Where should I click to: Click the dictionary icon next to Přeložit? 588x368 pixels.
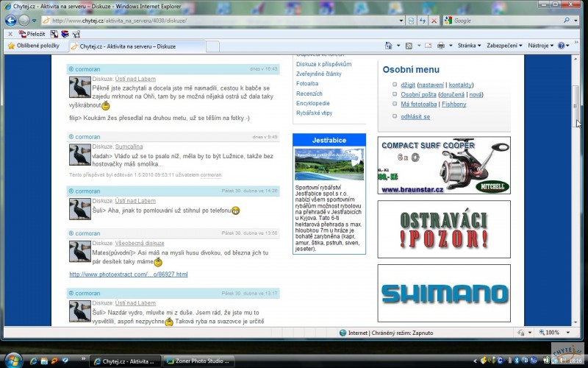pos(54,34)
